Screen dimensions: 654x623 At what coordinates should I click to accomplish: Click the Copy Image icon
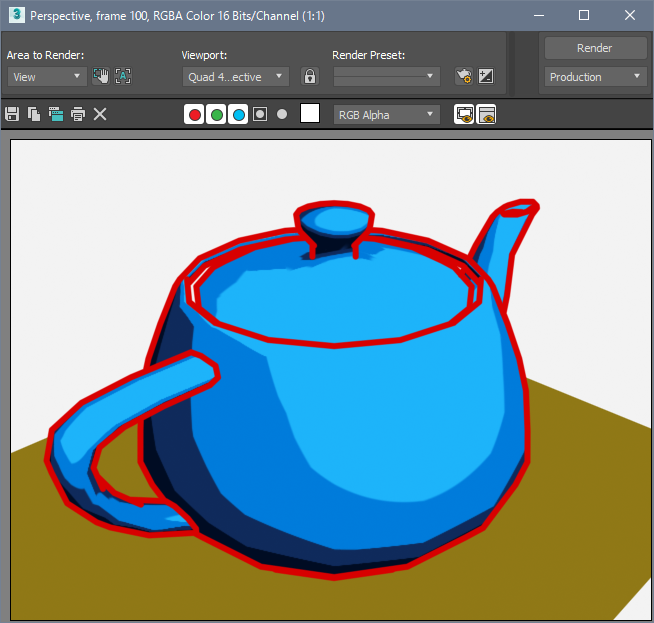[x=34, y=115]
